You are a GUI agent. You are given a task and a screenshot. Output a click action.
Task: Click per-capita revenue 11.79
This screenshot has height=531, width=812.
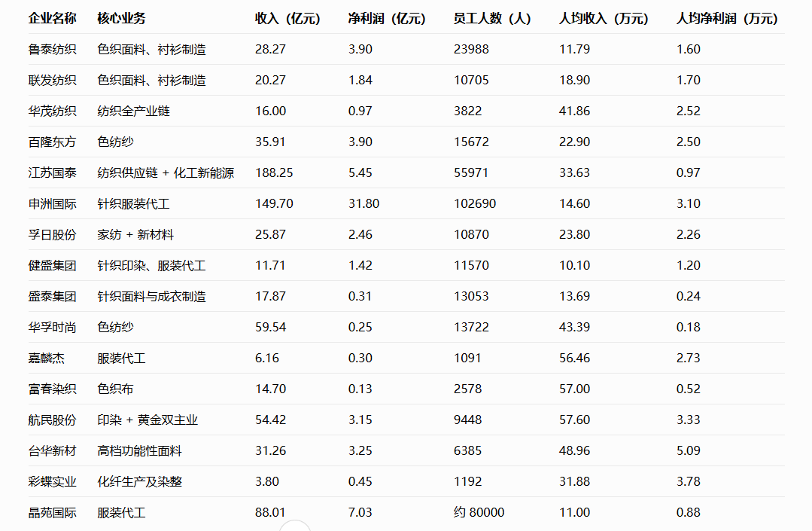click(x=575, y=49)
